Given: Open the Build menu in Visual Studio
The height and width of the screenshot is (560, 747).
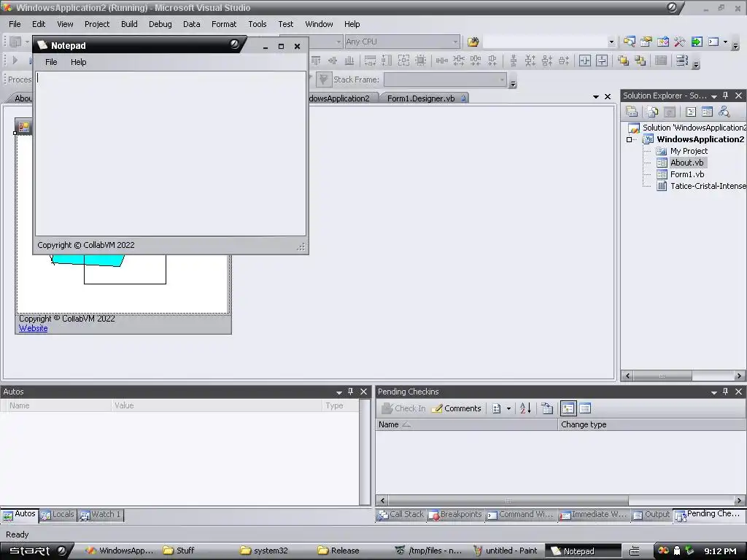Looking at the screenshot, I should point(129,24).
